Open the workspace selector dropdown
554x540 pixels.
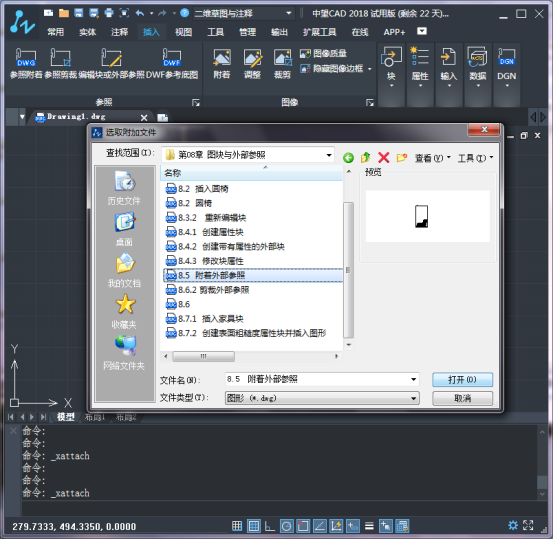pos(289,13)
